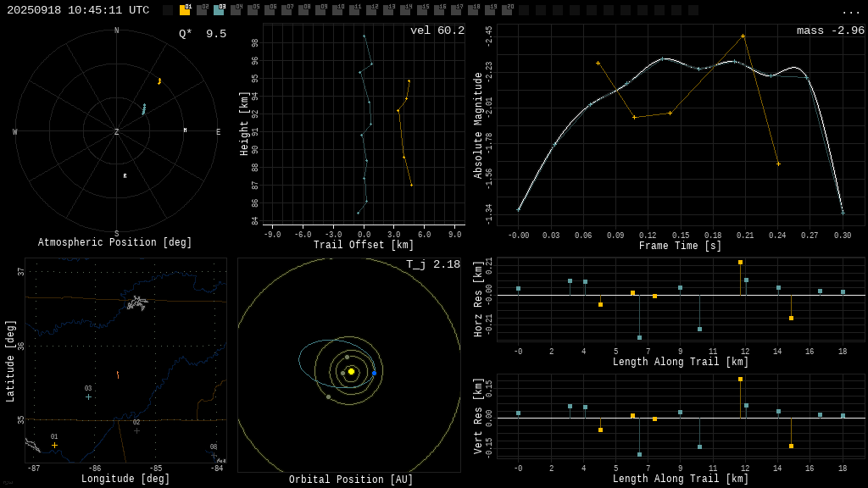
Task: Toggle station 17 box in top bar
Action: [x=456, y=10]
